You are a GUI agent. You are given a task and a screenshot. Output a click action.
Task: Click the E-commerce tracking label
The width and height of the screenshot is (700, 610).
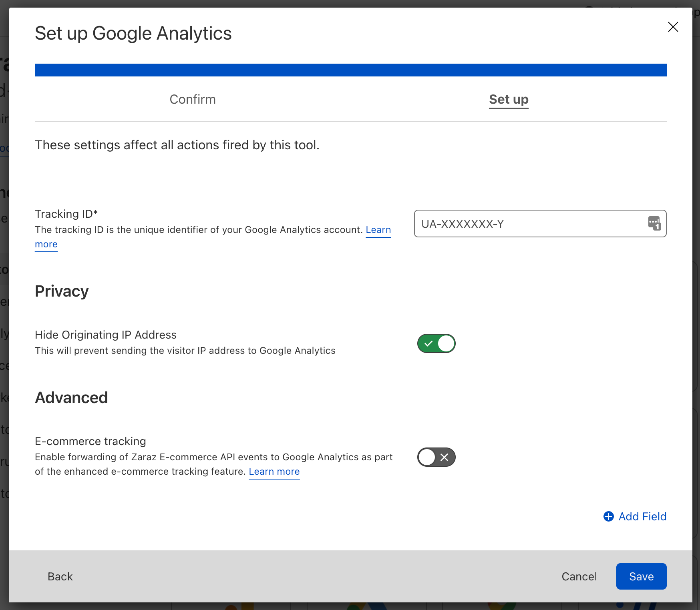(x=91, y=441)
